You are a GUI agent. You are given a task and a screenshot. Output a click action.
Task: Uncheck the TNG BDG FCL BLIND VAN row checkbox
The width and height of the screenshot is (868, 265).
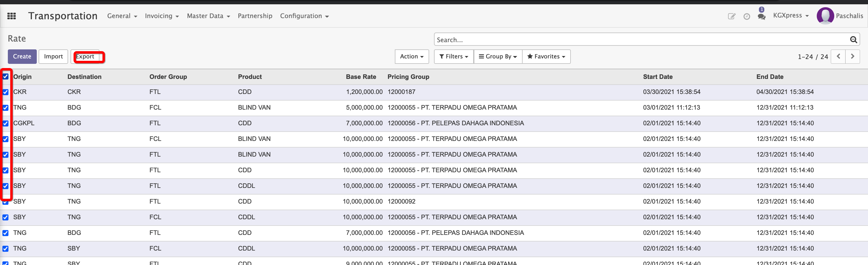(x=5, y=108)
